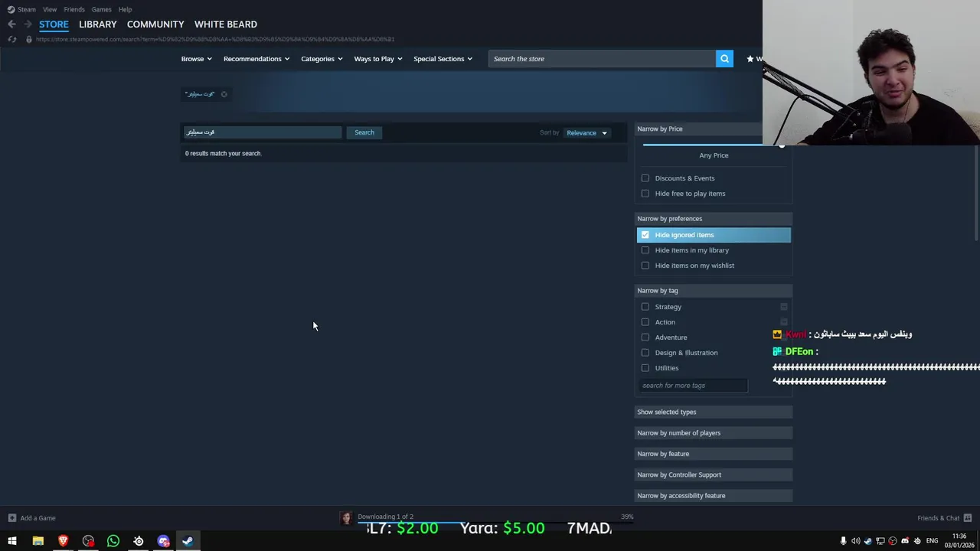Check Hide items on my wishlist
The image size is (980, 551).
click(645, 266)
